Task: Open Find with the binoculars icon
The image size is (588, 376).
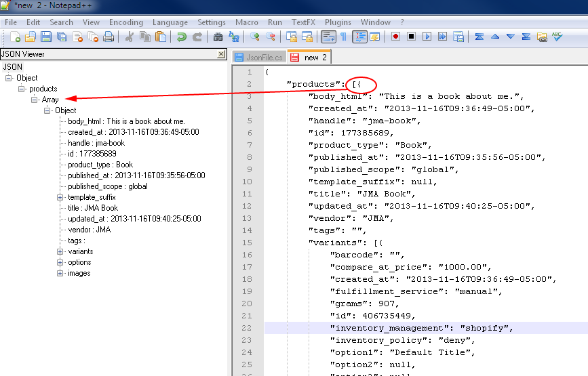Action: (x=218, y=37)
